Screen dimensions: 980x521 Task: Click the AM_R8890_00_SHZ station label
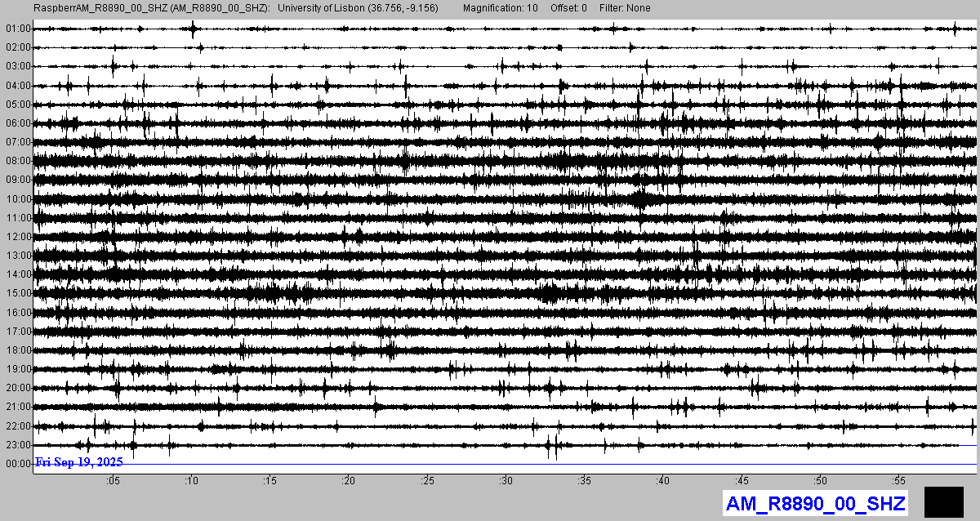point(815,504)
